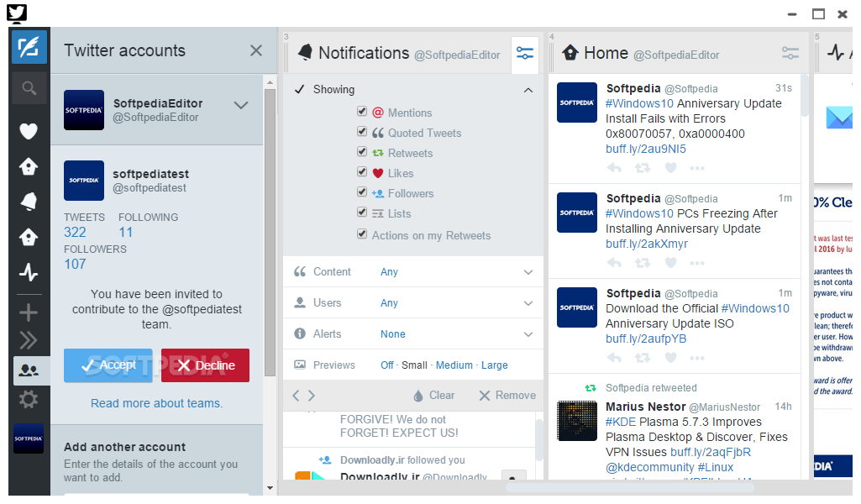Viewport: 861px width, 504px height.
Task: Click the Twitter bird logo in title bar
Action: [x=17, y=13]
